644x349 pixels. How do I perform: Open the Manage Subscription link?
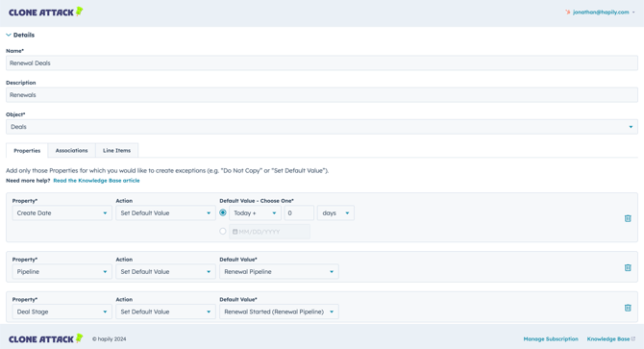click(551, 339)
